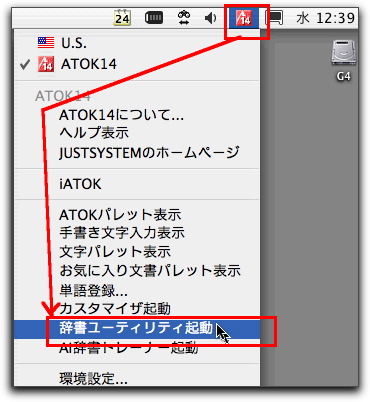Select the G4 hard drive icon

(344, 53)
